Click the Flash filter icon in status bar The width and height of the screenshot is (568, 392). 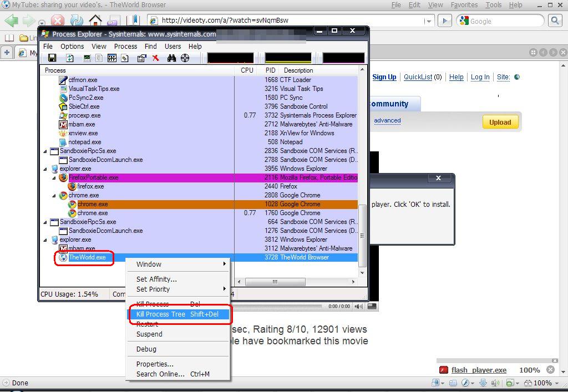(x=466, y=383)
